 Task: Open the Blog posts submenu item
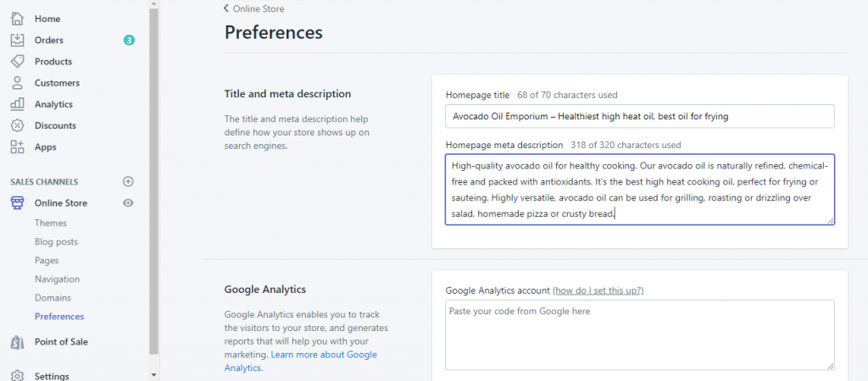click(56, 241)
